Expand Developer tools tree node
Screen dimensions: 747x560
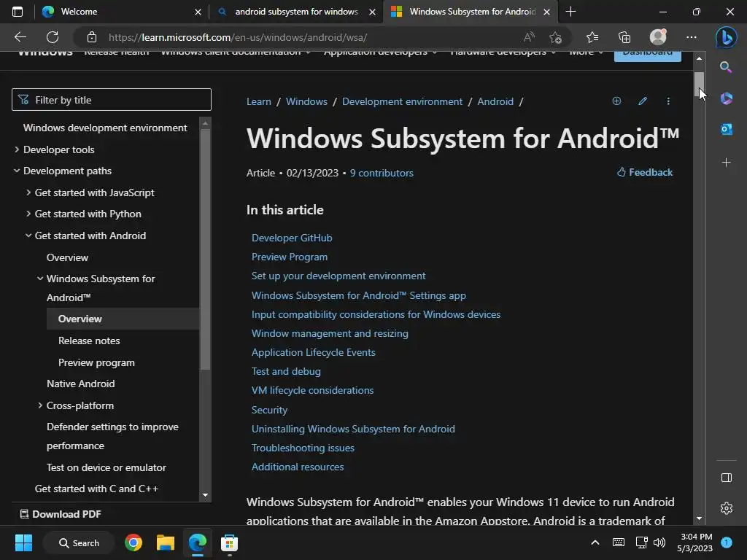[17, 149]
